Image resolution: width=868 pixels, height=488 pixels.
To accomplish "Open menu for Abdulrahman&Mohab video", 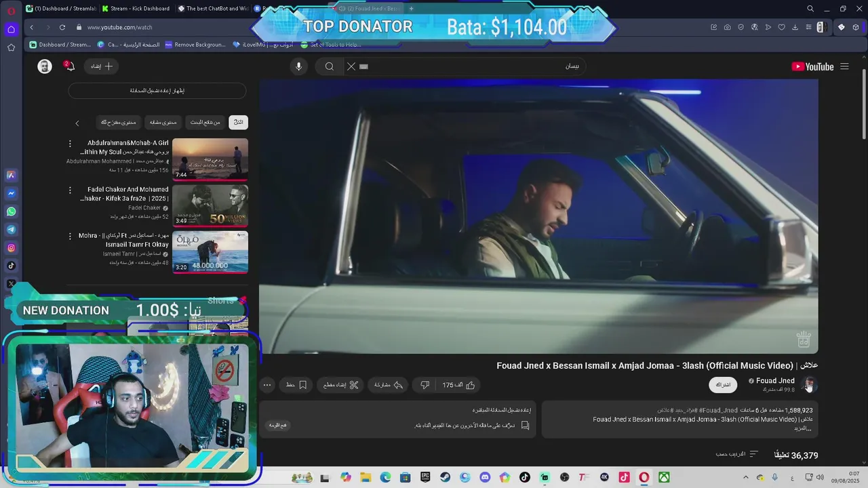I will (x=70, y=144).
